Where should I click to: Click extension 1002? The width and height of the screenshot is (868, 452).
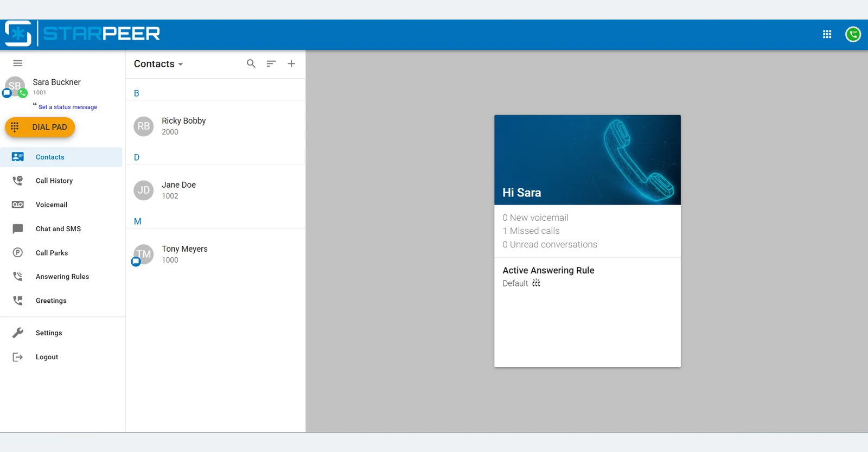[170, 196]
